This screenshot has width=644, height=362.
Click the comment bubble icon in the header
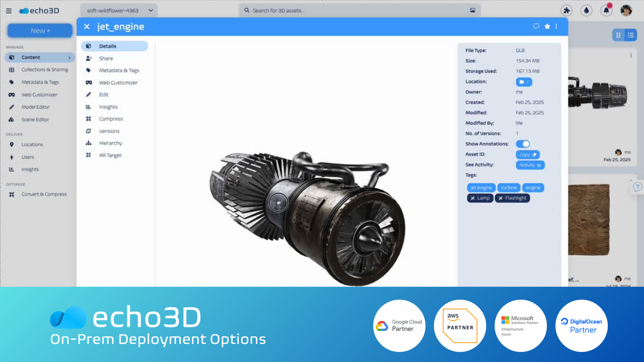click(x=536, y=26)
